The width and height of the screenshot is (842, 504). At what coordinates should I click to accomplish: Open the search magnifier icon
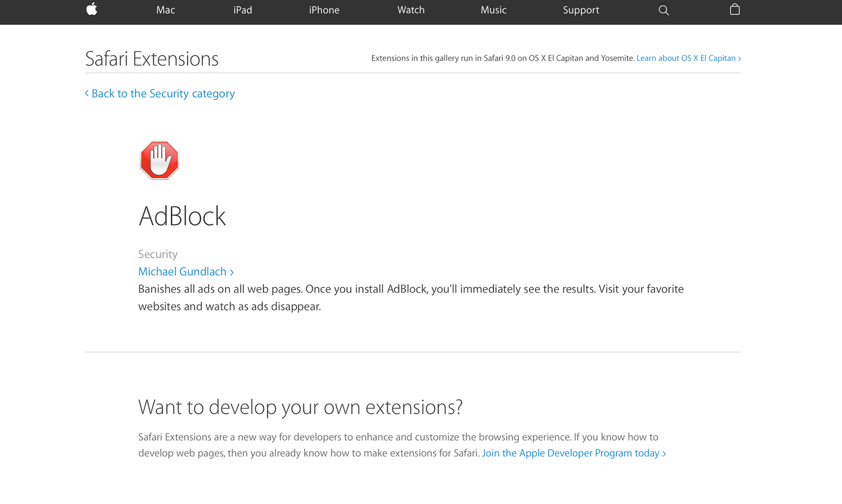(x=664, y=10)
